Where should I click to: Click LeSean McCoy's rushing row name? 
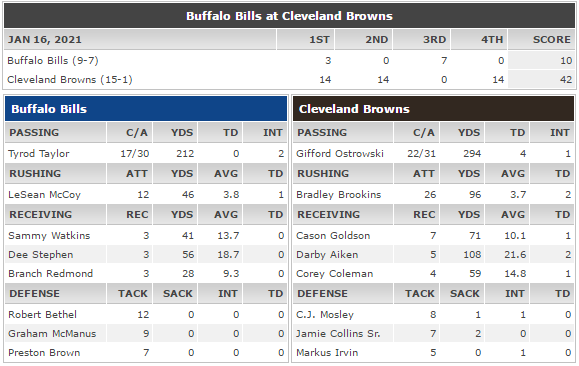[x=44, y=195]
